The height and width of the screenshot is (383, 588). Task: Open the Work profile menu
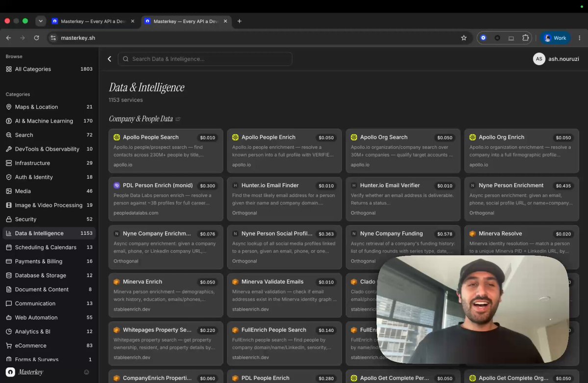point(555,38)
